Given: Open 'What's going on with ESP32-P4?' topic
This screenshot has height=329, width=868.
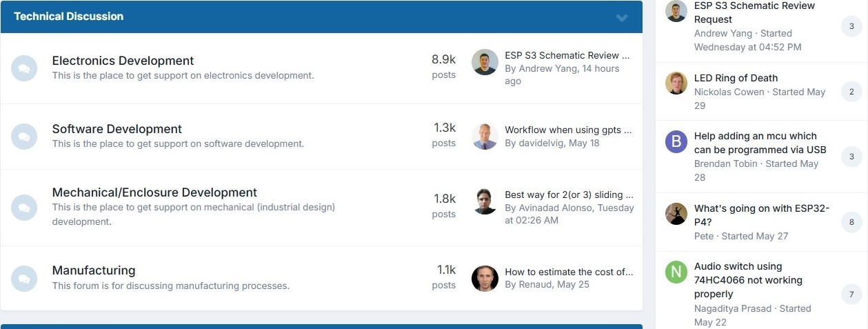Looking at the screenshot, I should click(x=762, y=215).
